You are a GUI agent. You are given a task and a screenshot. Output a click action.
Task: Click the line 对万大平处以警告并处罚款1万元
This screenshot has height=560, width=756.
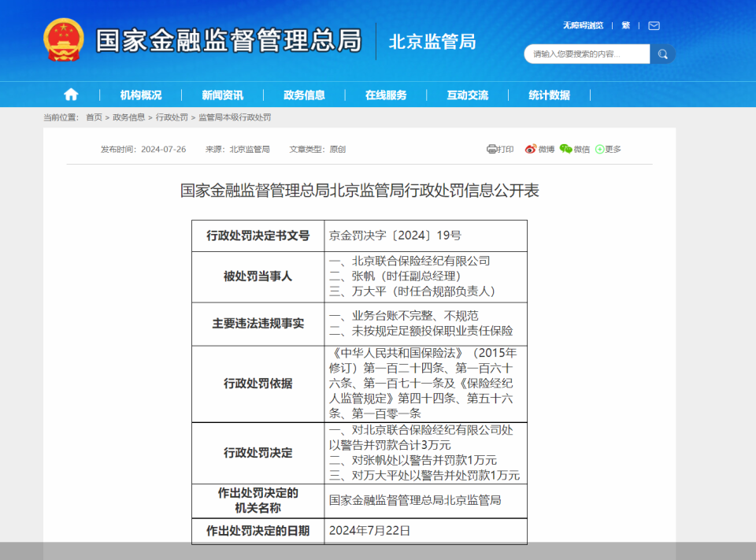pyautogui.click(x=435, y=476)
